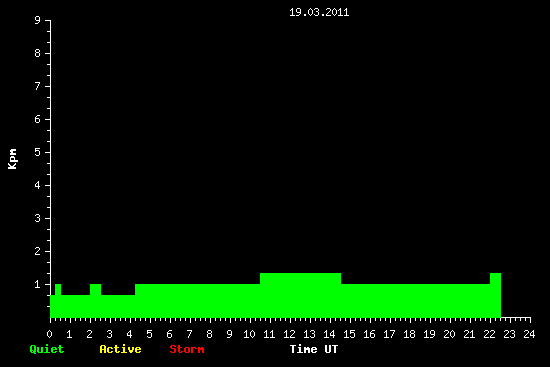This screenshot has height=367, width=550.
Task: Click hour 6 on the time axis
Action: tap(169, 334)
